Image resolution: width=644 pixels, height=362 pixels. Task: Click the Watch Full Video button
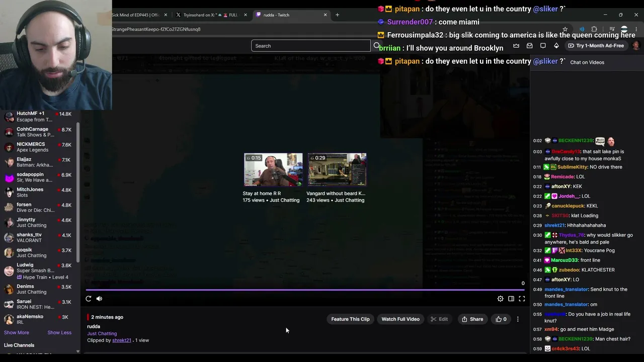coord(400,319)
